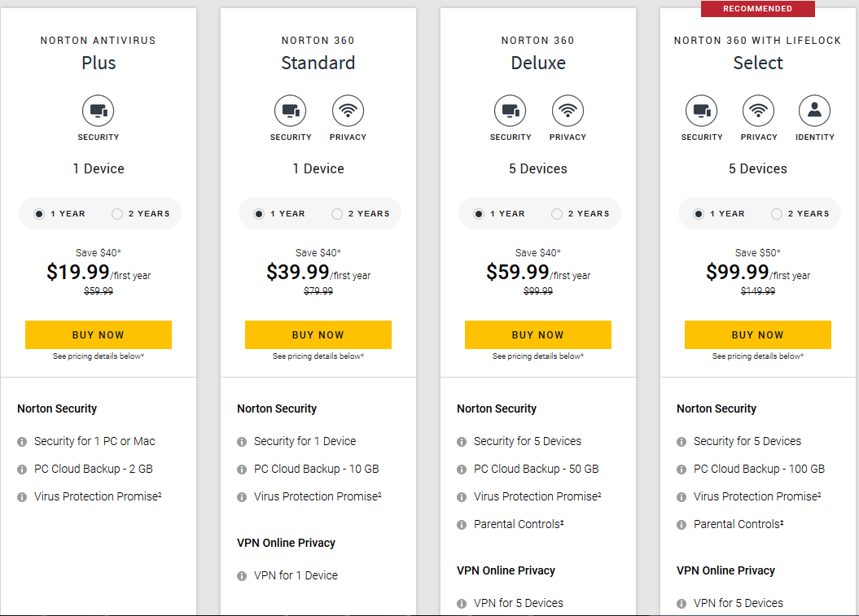
Task: Open info icon for VPN for 5 Devices in Deluxe
Action: [462, 604]
